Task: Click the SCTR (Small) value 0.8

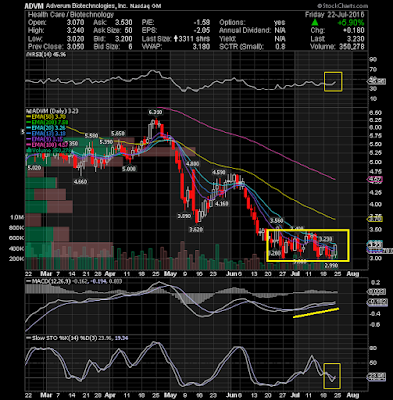Action: click(280, 47)
